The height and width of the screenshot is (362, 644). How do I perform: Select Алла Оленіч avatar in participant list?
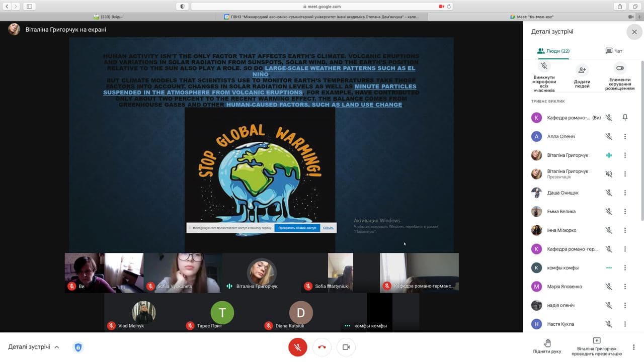537,136
